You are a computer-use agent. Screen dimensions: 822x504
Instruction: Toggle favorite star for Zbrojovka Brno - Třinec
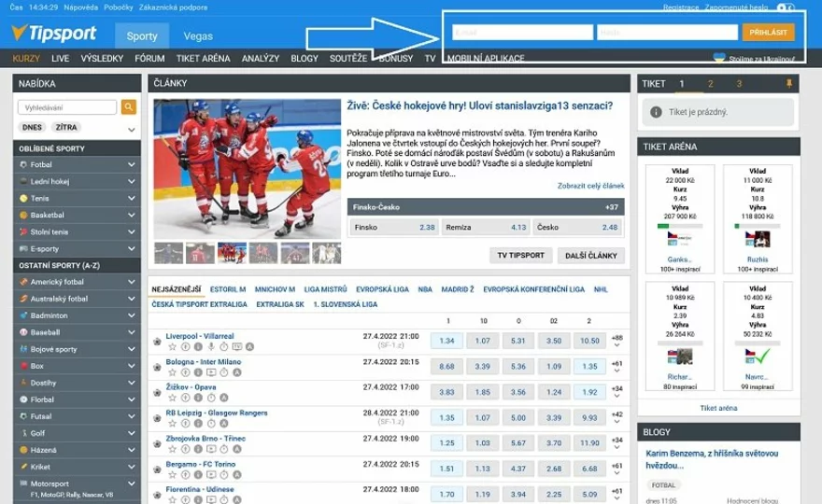172,449
